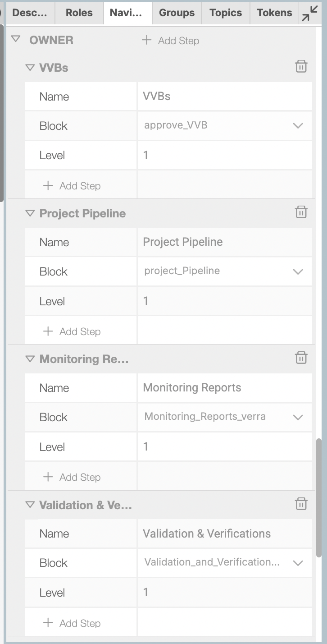Add a step under Monitoring Reports
The height and width of the screenshot is (644, 327).
[x=72, y=477]
